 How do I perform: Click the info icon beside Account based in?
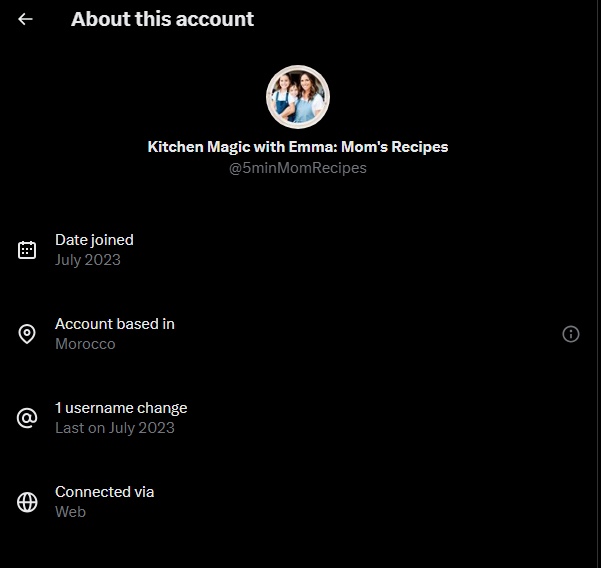571,334
